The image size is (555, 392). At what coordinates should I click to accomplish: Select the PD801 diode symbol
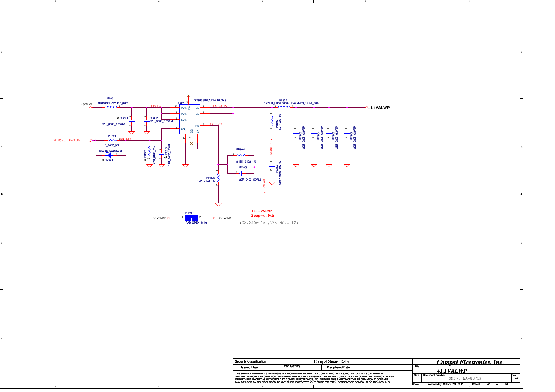[109, 155]
